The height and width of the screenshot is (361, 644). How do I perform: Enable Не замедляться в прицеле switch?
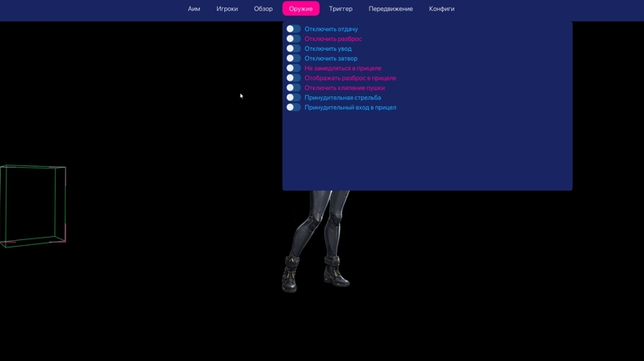coord(293,68)
